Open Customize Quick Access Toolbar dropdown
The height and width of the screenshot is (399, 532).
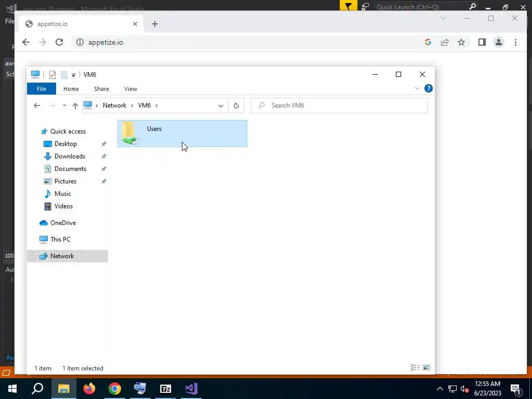73,75
